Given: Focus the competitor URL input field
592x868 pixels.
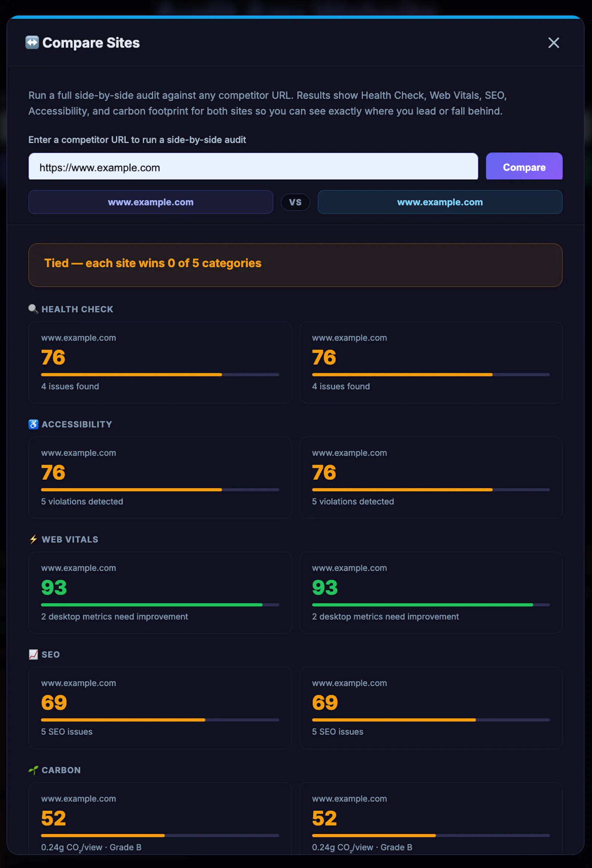Looking at the screenshot, I should coord(253,166).
